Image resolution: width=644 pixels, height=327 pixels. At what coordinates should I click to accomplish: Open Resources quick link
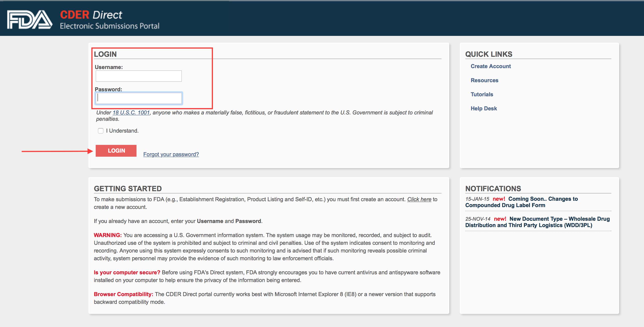484,80
